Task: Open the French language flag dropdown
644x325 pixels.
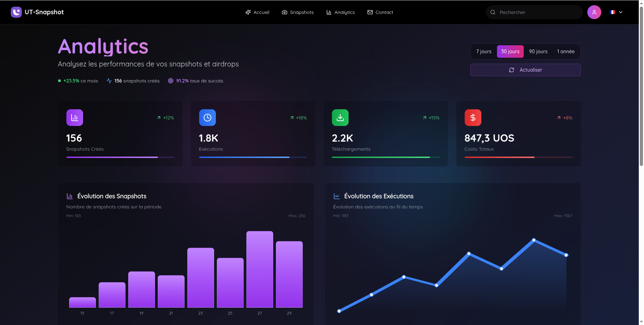Action: pyautogui.click(x=612, y=12)
